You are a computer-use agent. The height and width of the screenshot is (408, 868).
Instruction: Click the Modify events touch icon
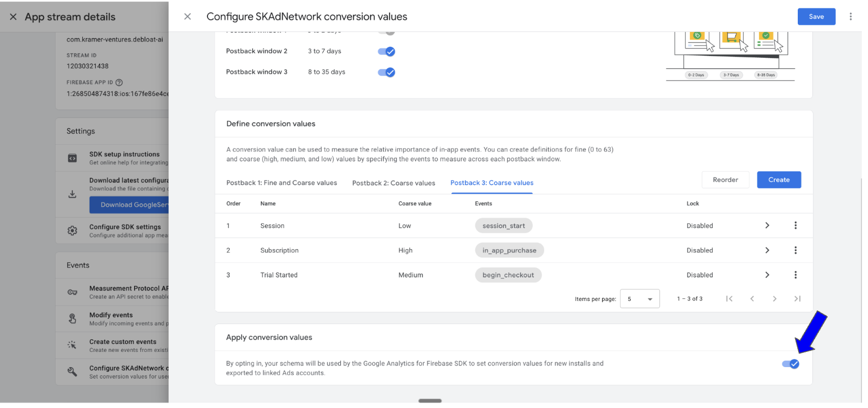(x=72, y=318)
